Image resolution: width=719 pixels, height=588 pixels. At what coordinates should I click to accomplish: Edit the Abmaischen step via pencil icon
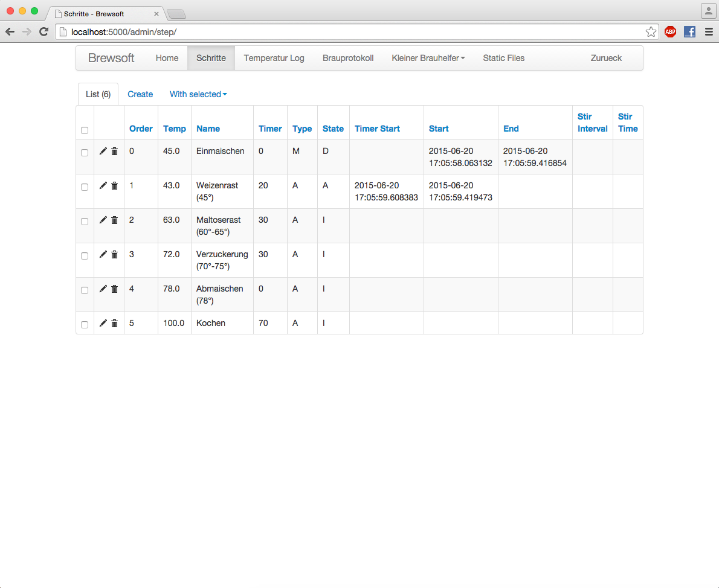coord(103,289)
